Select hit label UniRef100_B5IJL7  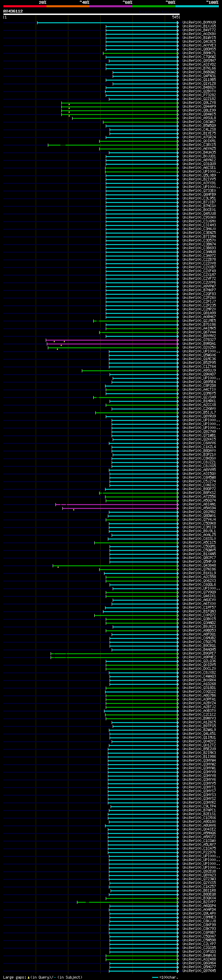199,412
